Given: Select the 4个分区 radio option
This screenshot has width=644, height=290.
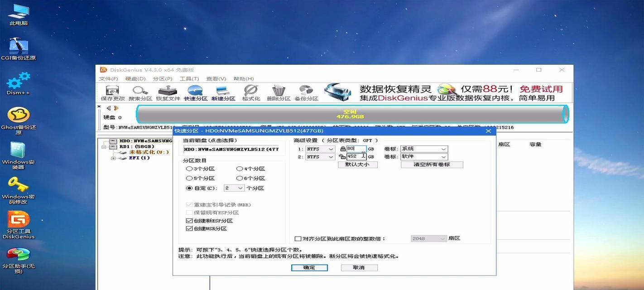Looking at the screenshot, I should (239, 169).
